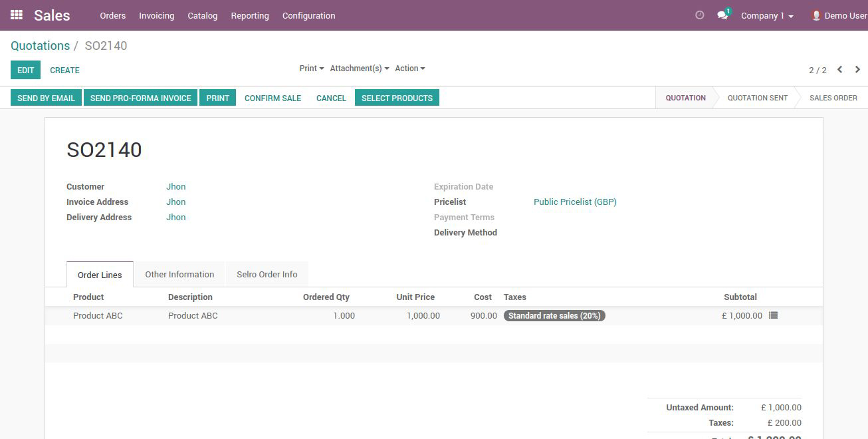Sort by Product column header
The image size is (868, 439).
coord(88,297)
